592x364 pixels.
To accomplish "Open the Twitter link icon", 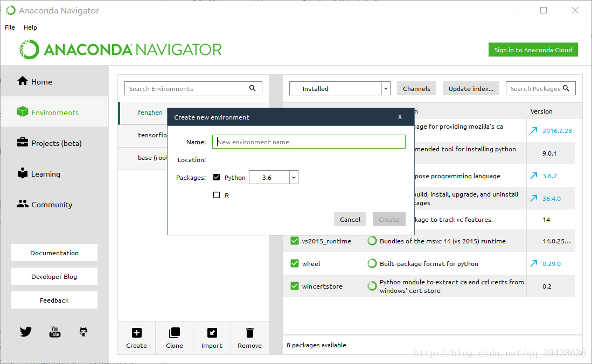I will click(26, 332).
